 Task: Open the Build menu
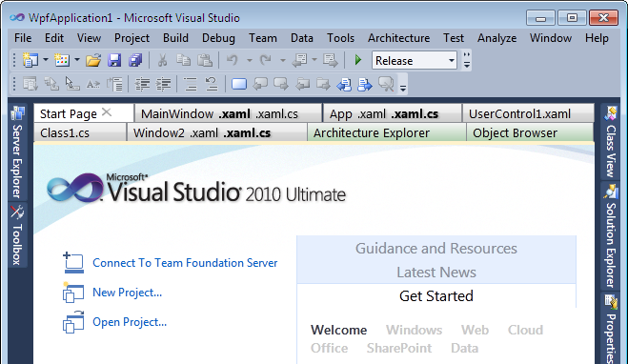pyautogui.click(x=175, y=38)
